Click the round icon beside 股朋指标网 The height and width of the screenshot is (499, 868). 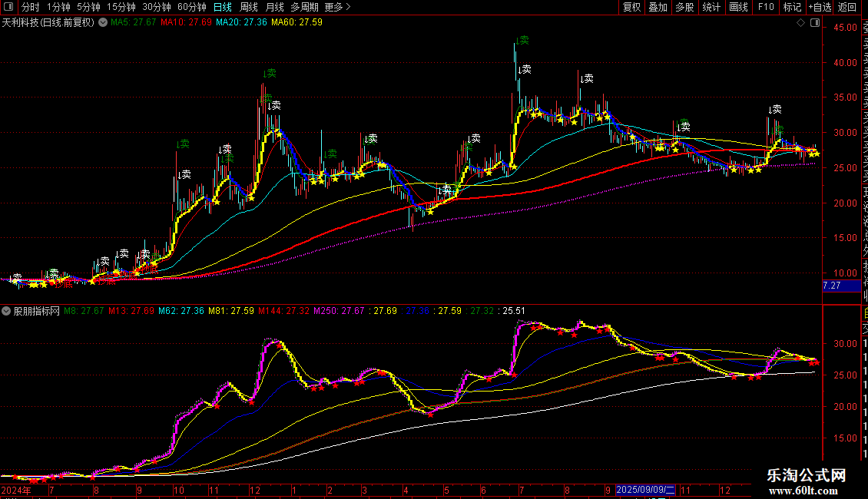(6, 311)
